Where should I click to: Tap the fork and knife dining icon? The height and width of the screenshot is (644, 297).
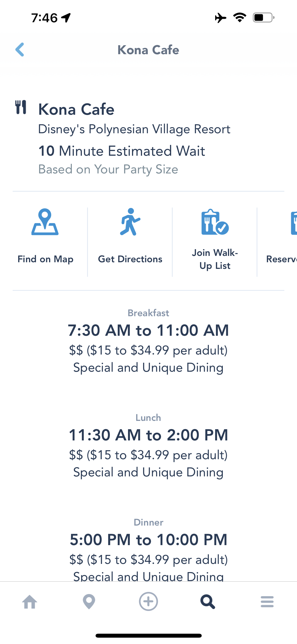tap(21, 107)
